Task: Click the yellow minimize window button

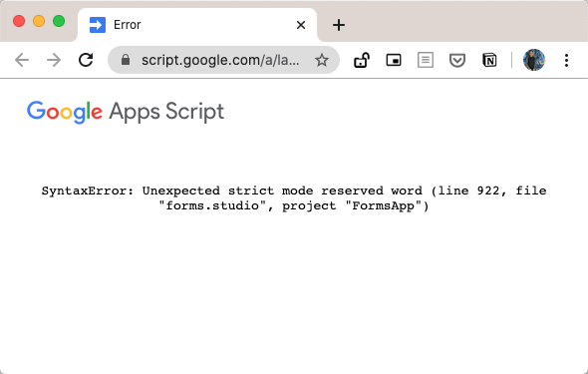Action: point(39,21)
